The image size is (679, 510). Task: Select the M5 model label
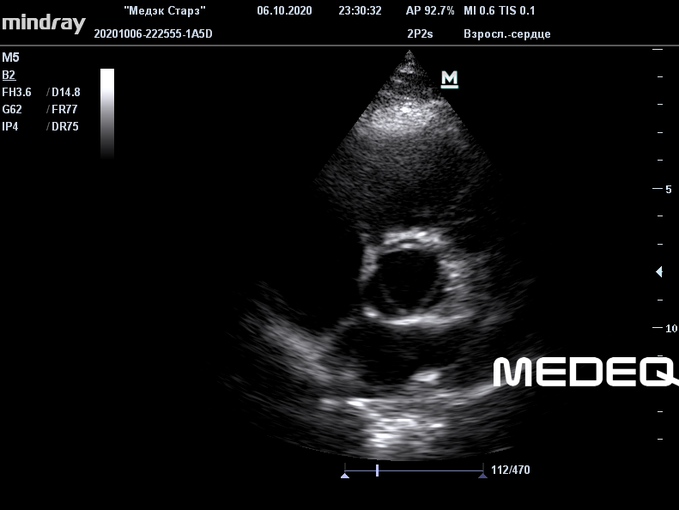[x=10, y=58]
